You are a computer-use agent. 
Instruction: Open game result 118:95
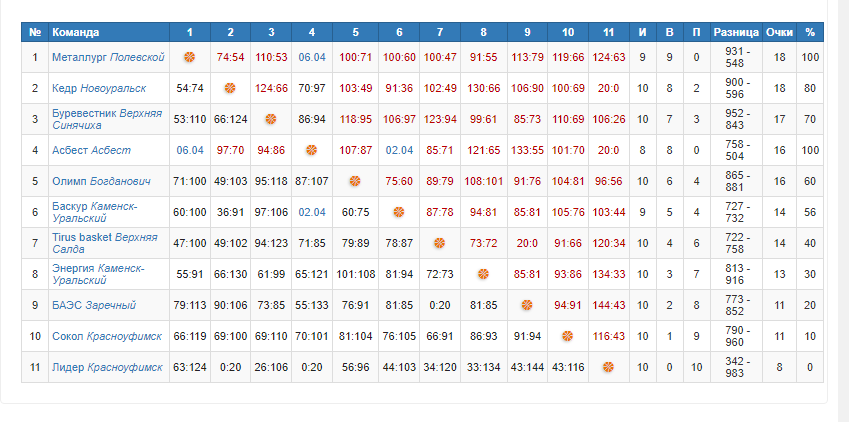click(355, 119)
